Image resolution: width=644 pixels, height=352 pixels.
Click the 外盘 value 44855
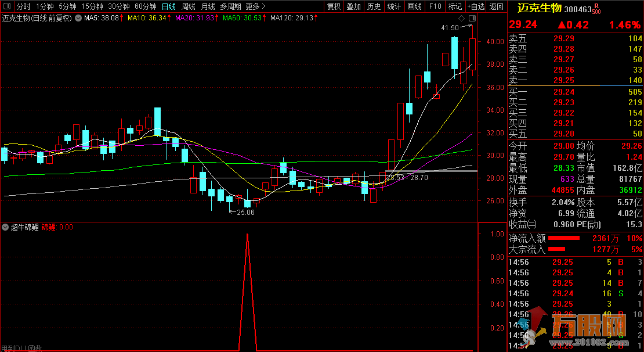click(562, 191)
